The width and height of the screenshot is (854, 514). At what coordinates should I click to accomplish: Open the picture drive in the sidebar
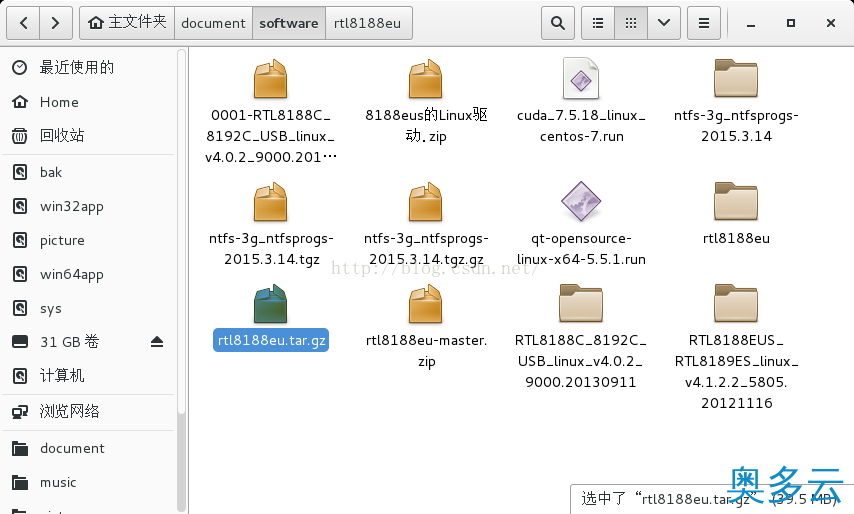[x=88, y=241]
